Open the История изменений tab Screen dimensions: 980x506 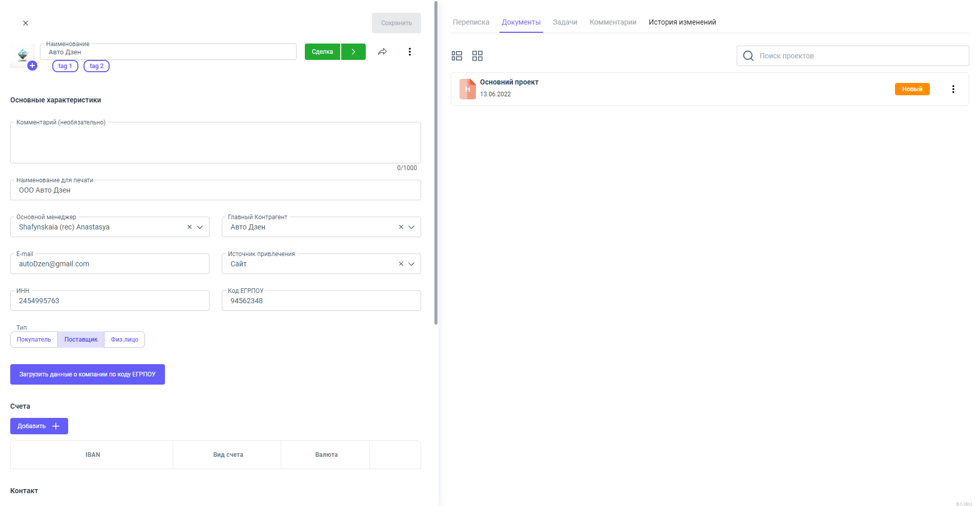pos(682,22)
